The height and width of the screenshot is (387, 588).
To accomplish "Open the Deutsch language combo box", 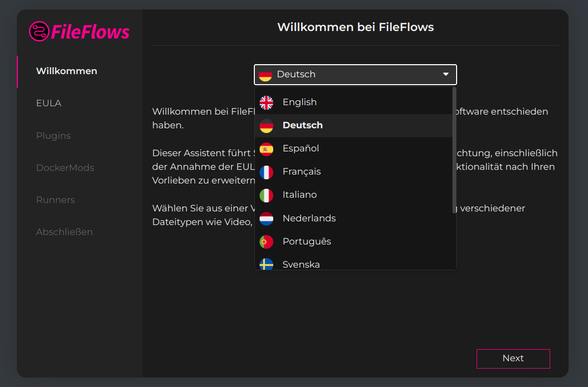I will [355, 74].
